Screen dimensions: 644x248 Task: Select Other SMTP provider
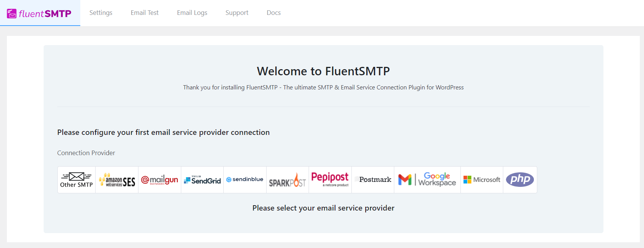(x=76, y=180)
